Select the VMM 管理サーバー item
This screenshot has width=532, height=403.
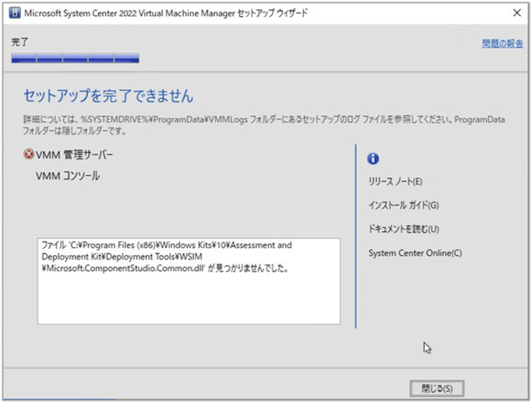[74, 155]
